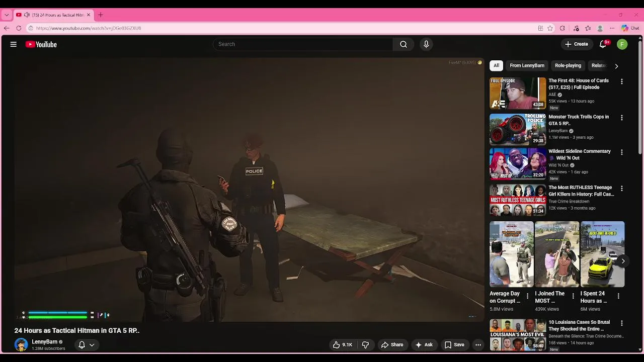Open 10 Louisiana Cases video thumbnail
644x362 pixels.
[518, 335]
